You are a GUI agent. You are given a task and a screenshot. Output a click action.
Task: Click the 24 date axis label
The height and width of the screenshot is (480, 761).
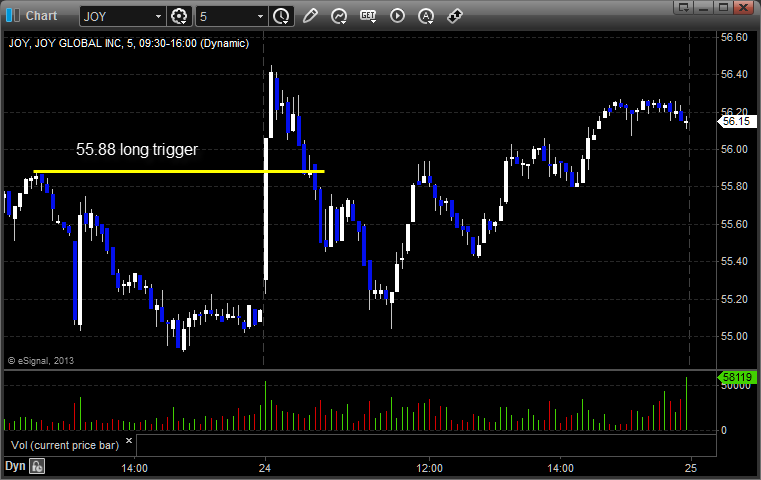pyautogui.click(x=265, y=468)
